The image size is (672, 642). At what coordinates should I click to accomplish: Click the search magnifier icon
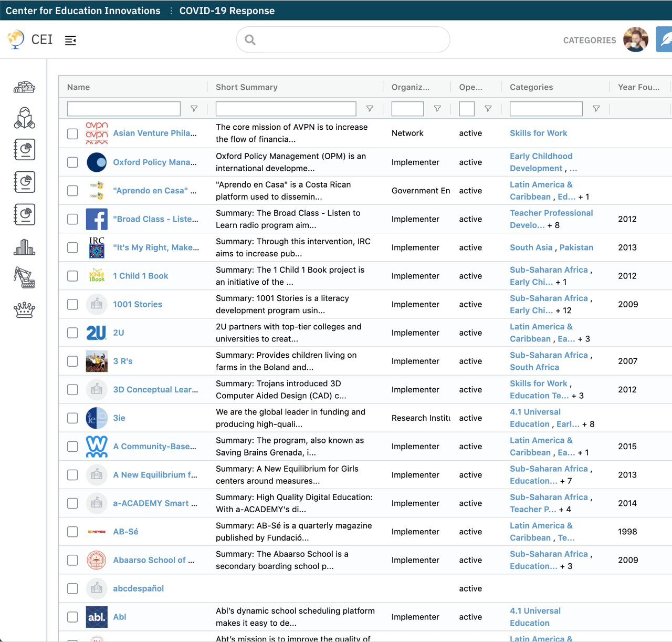[x=250, y=40]
